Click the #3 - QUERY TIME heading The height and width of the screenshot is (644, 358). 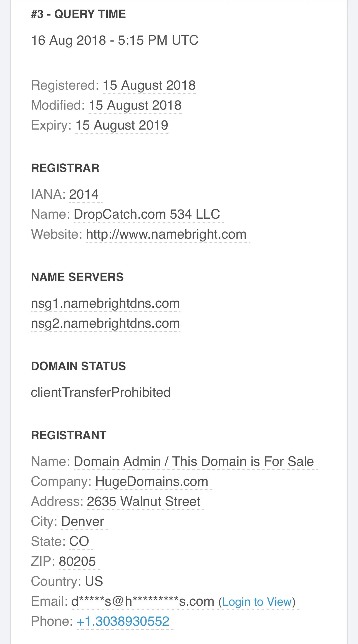(78, 14)
